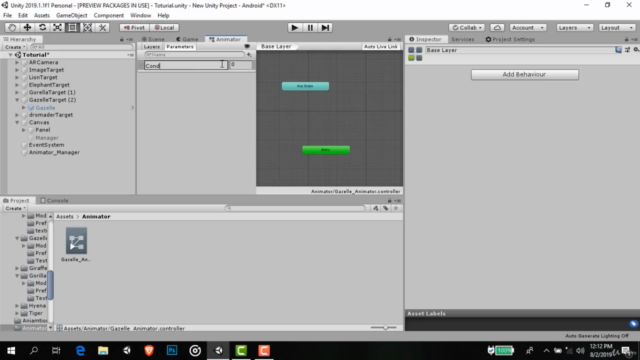Select the Move tool
The image size is (640, 360).
pos(27,27)
